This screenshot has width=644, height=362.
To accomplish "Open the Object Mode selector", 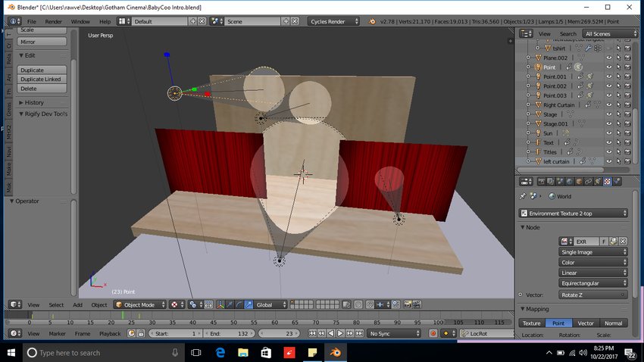I will click(140, 304).
